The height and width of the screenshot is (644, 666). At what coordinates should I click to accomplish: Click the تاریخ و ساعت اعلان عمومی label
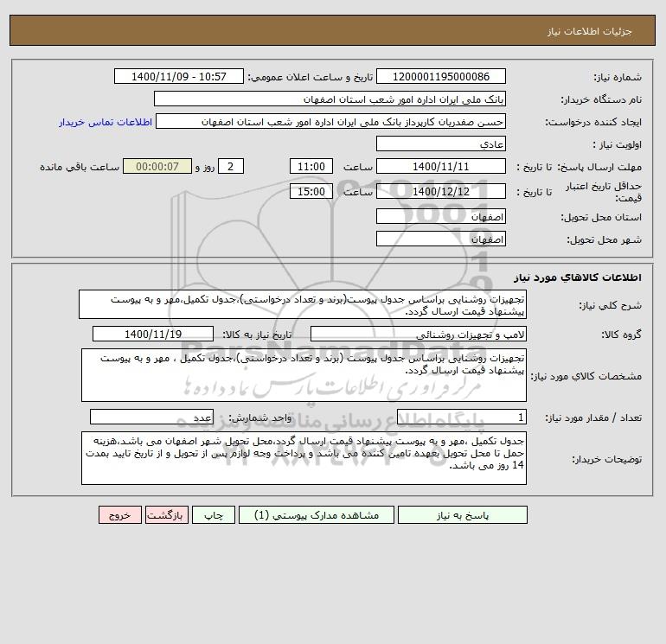[x=311, y=77]
